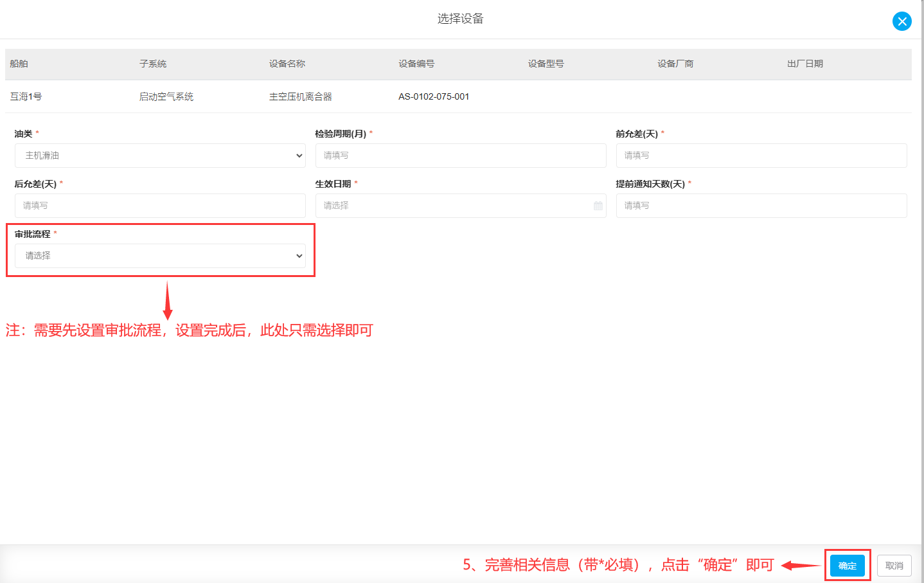Screen dimensions: 924x583
Task: Click the 后允差(天) input field
Action: [160, 206]
